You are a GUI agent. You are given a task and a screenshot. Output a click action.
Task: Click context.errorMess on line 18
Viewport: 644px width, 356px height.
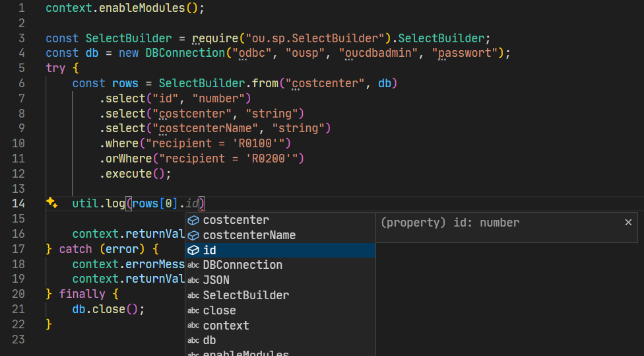click(129, 264)
